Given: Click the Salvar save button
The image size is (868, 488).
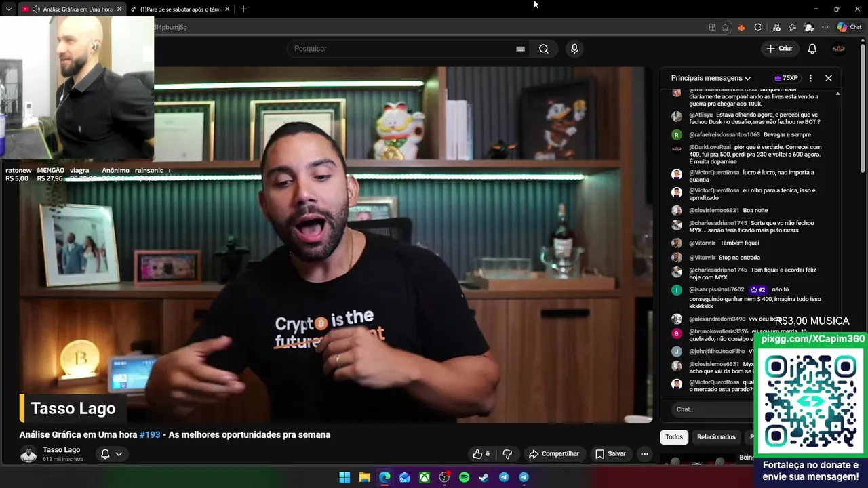Looking at the screenshot, I should coord(610,454).
